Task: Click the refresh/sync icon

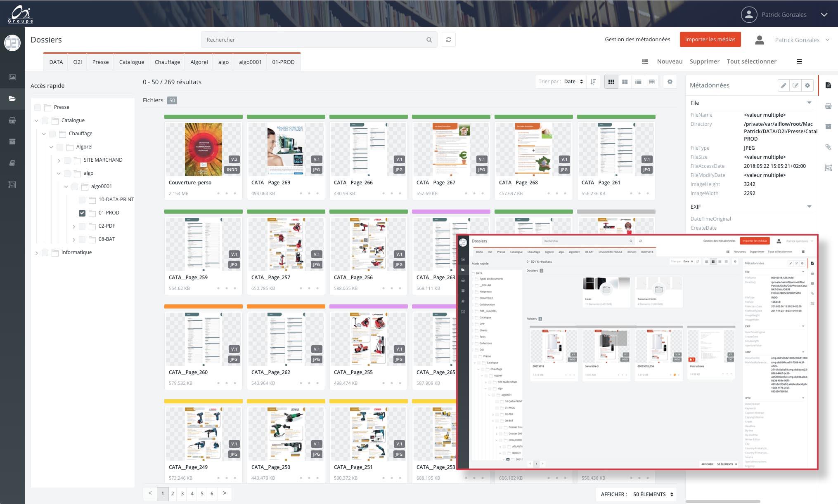Action: coord(448,40)
